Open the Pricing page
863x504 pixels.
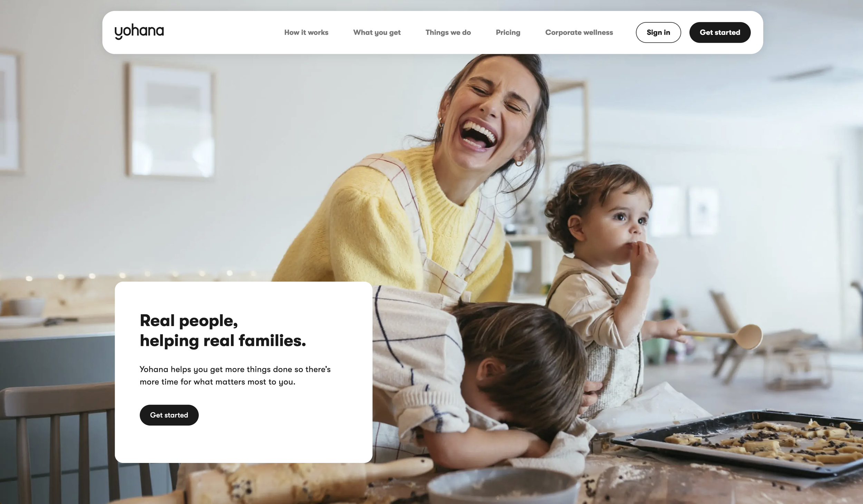(x=508, y=32)
